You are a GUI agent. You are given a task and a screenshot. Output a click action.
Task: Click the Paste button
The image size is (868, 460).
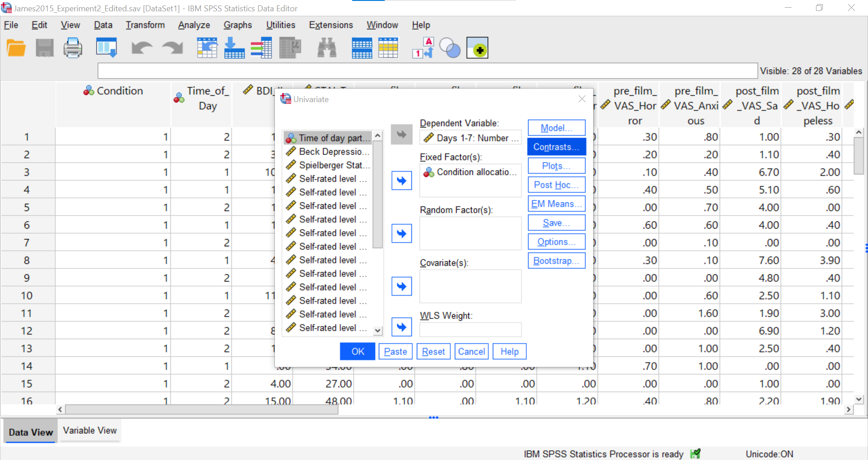coord(396,352)
